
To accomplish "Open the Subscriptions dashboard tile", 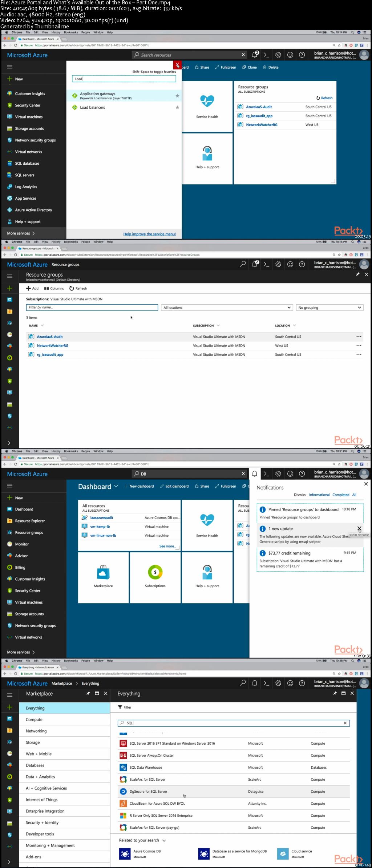I will click(x=155, y=577).
